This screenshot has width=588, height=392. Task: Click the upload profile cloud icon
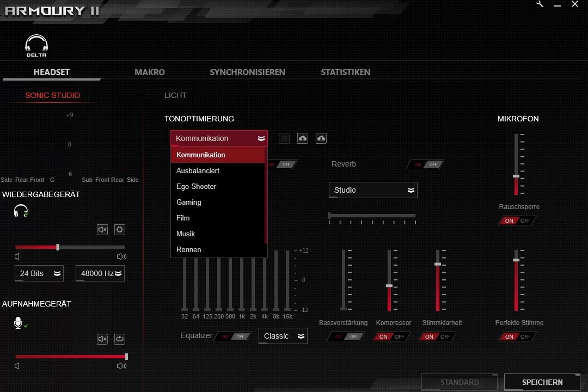coord(303,138)
